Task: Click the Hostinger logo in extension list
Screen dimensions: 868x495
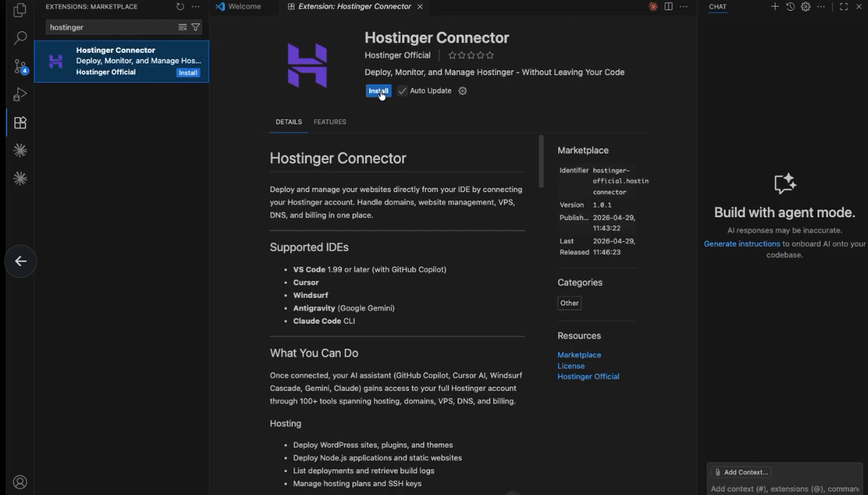Action: [x=56, y=61]
